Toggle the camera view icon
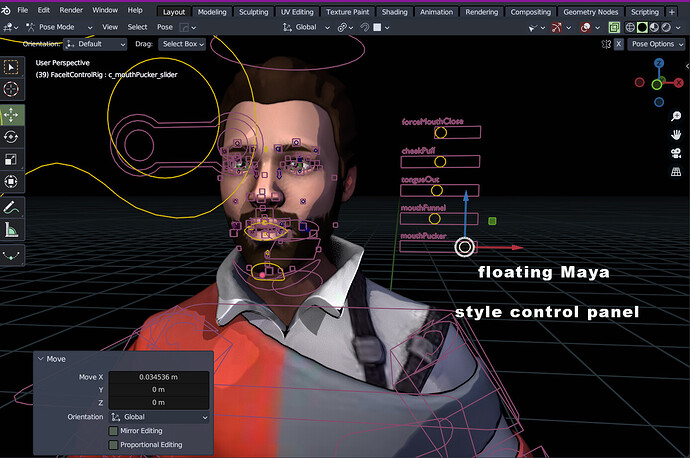This screenshot has height=458, width=690. 676,153
